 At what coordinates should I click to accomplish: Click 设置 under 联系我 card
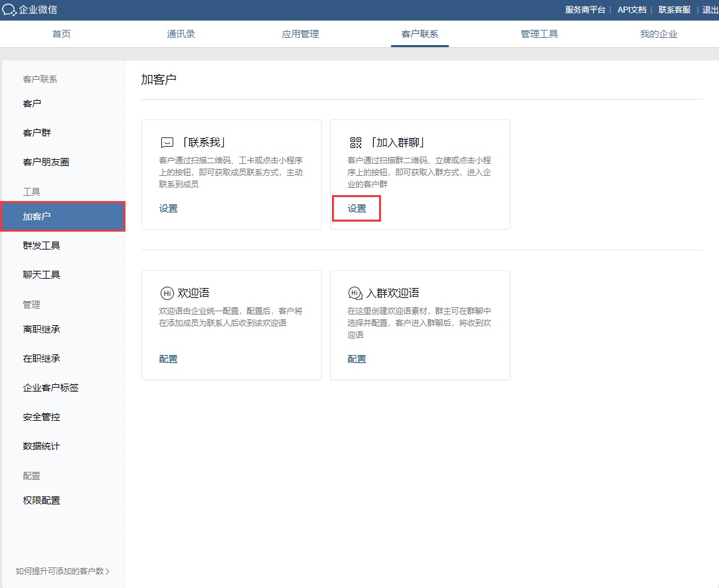tap(169, 208)
